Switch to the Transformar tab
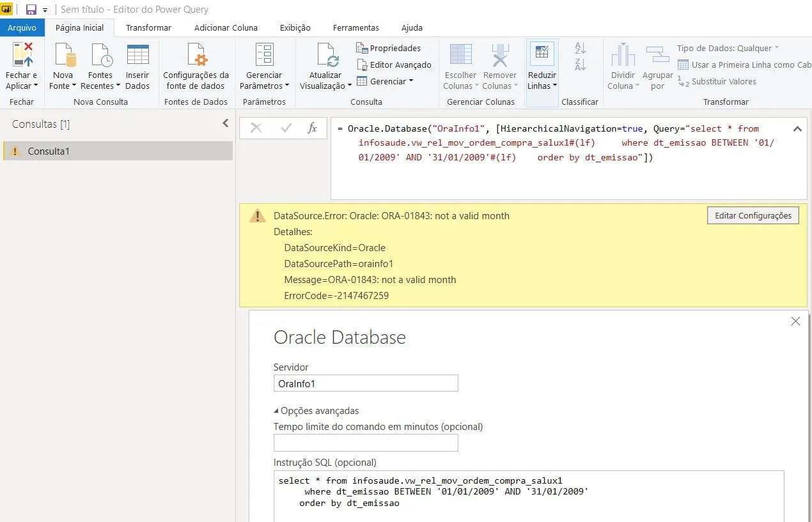The height and width of the screenshot is (522, 812). click(148, 27)
